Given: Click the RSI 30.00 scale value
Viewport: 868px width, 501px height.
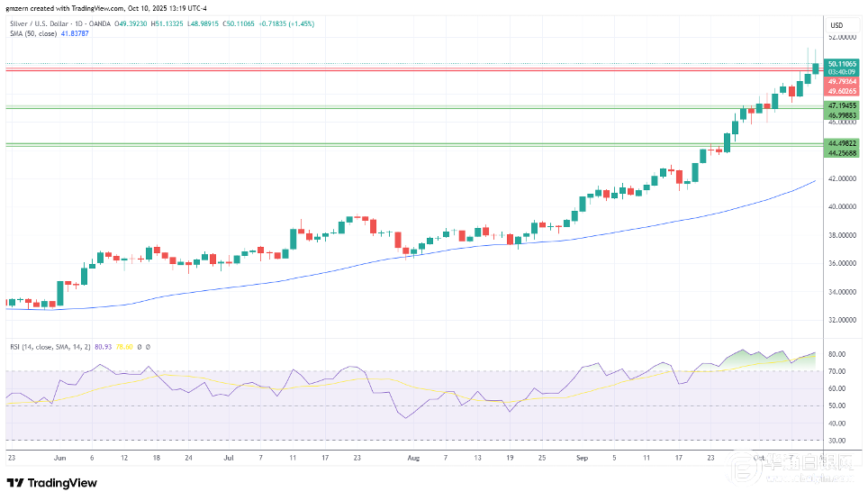Looking at the screenshot, I should [x=835, y=440].
